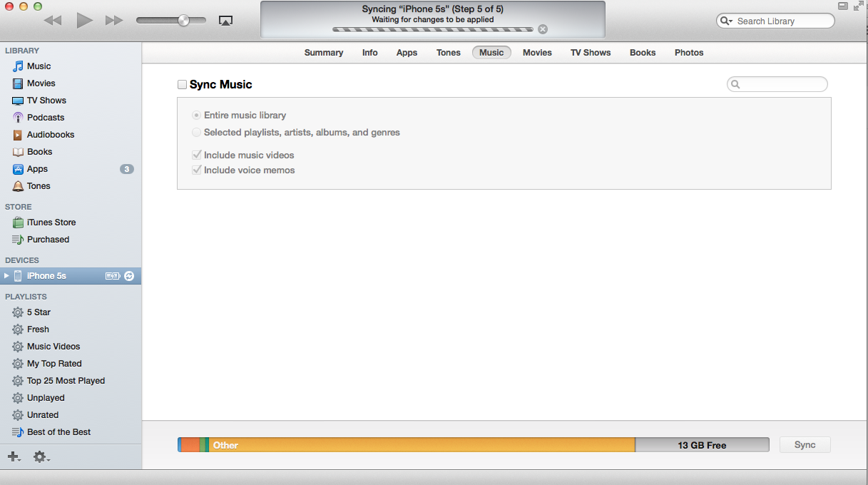Open the sidebar gear action menu
The height and width of the screenshot is (485, 868).
pyautogui.click(x=41, y=456)
